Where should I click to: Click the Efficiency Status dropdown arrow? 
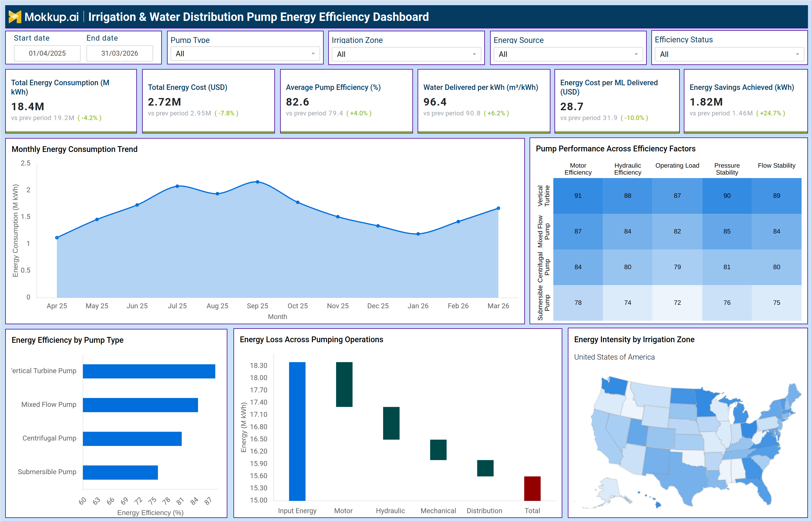click(797, 54)
